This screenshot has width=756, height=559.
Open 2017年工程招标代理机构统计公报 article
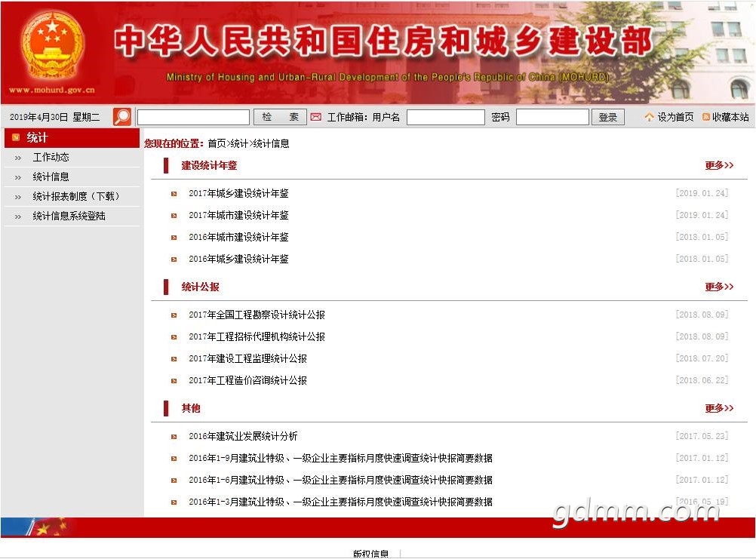257,336
